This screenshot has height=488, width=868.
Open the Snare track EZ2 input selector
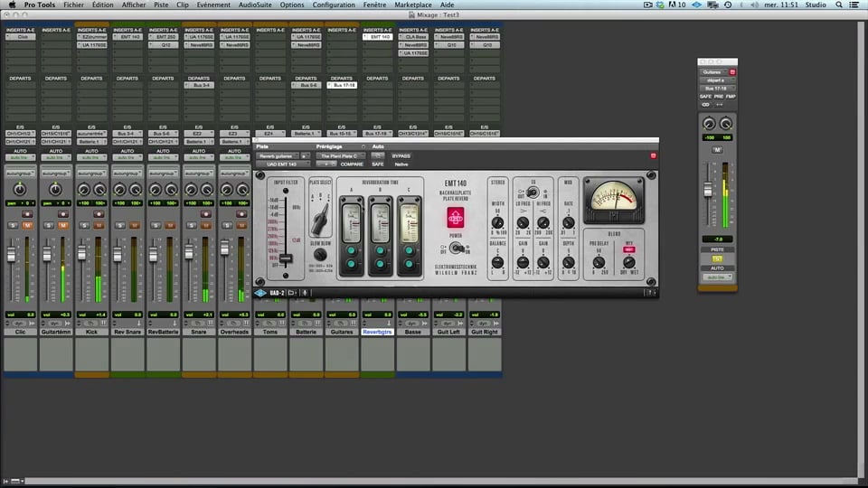(x=199, y=134)
